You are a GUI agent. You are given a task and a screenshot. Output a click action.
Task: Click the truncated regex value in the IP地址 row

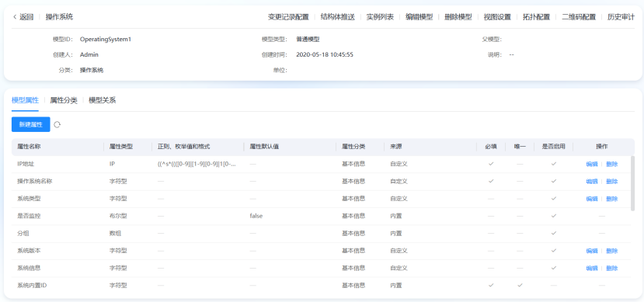tap(197, 164)
